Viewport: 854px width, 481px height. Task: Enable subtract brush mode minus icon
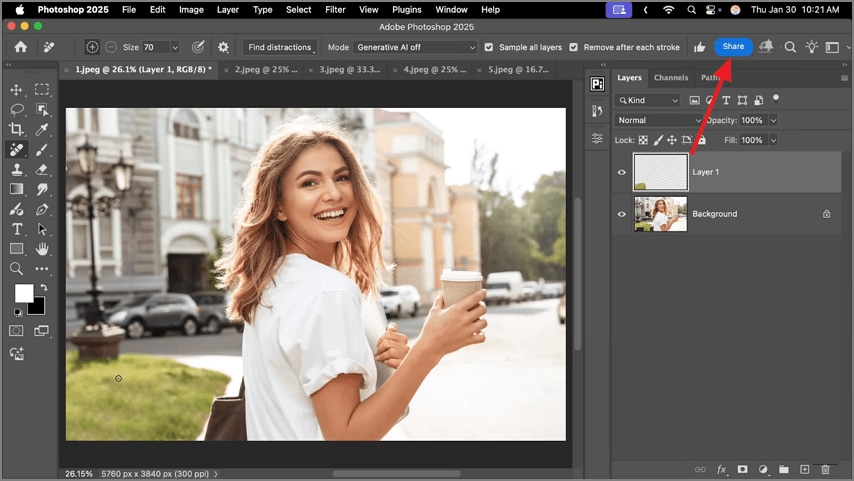[111, 47]
